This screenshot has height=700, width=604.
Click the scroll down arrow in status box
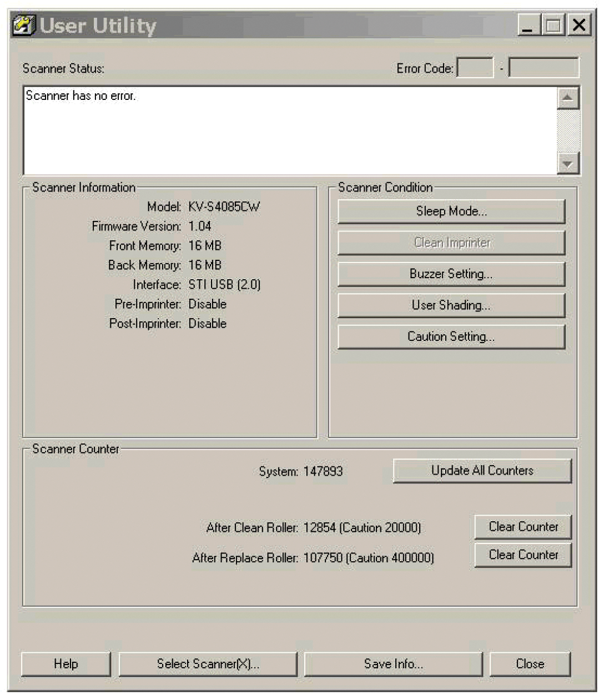[567, 163]
